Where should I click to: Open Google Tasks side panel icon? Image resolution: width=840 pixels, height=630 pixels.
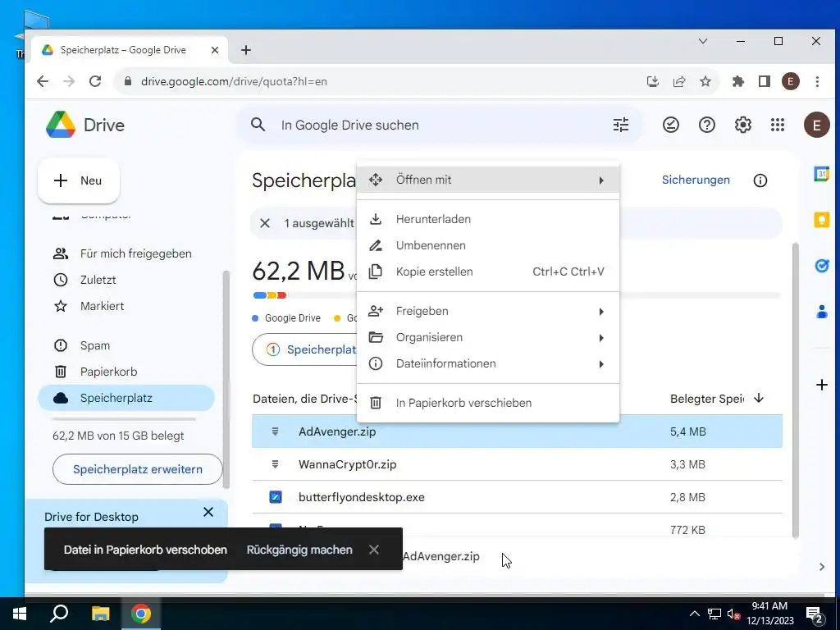coord(821,266)
